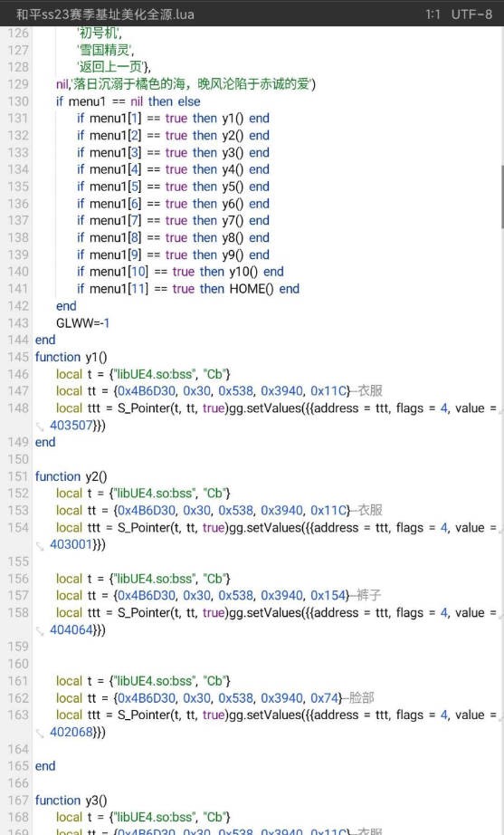Screen dimensions: 504x835
Task: Click offset 0x154 on line 157
Action: click(328, 595)
